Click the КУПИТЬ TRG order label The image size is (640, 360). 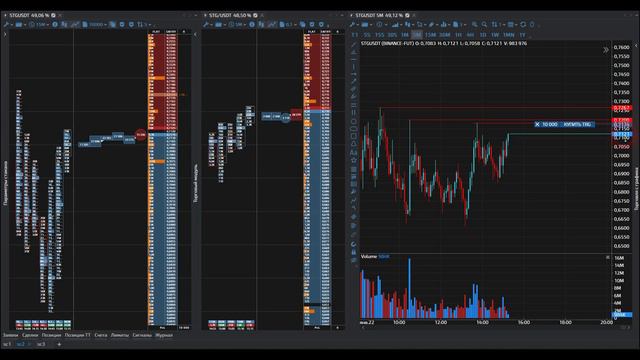[x=577, y=124]
